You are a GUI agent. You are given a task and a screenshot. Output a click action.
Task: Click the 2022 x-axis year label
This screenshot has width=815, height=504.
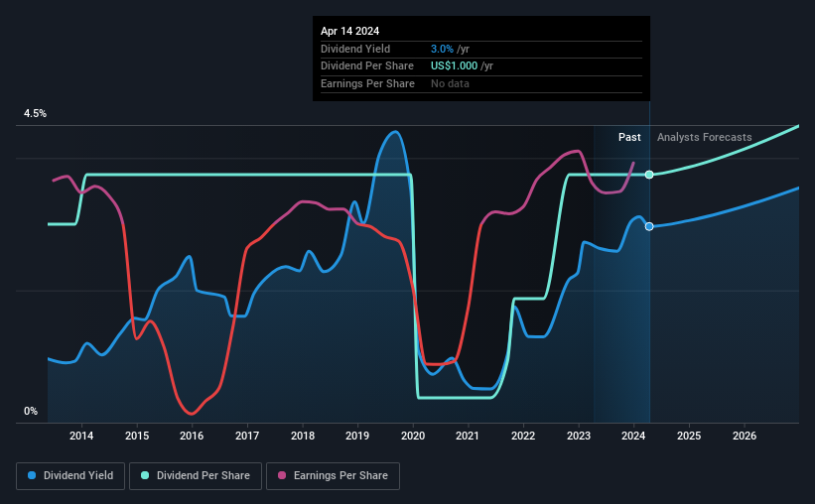point(523,436)
